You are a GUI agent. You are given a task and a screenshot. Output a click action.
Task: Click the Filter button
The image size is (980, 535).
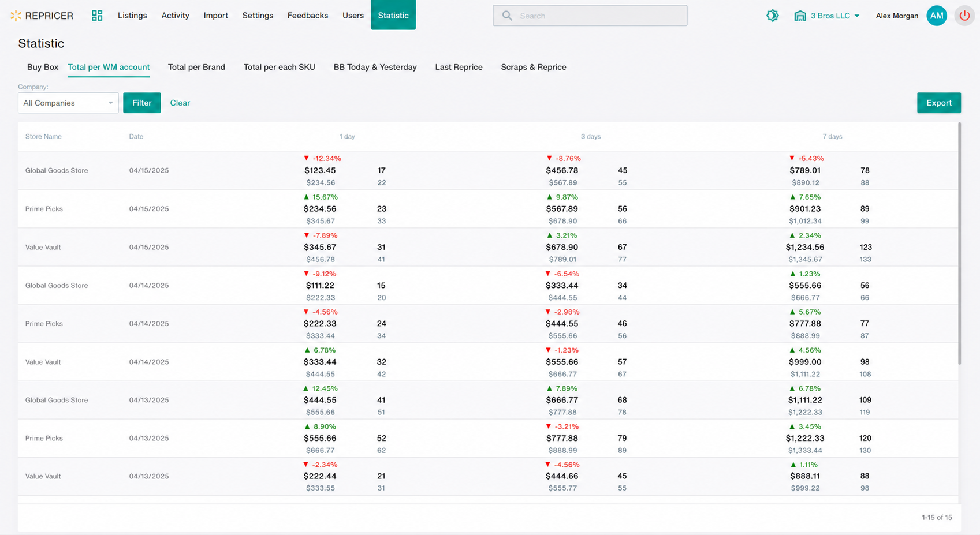141,103
